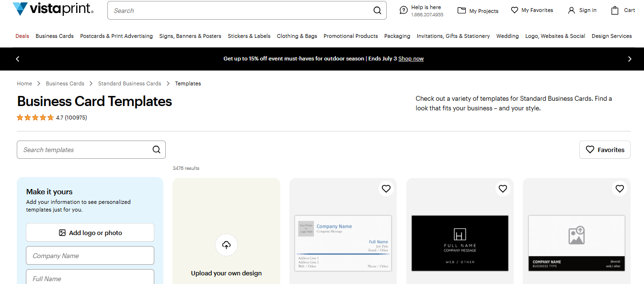Open the Signs, Banners & Posters menu
The height and width of the screenshot is (284, 644).
coord(190,36)
